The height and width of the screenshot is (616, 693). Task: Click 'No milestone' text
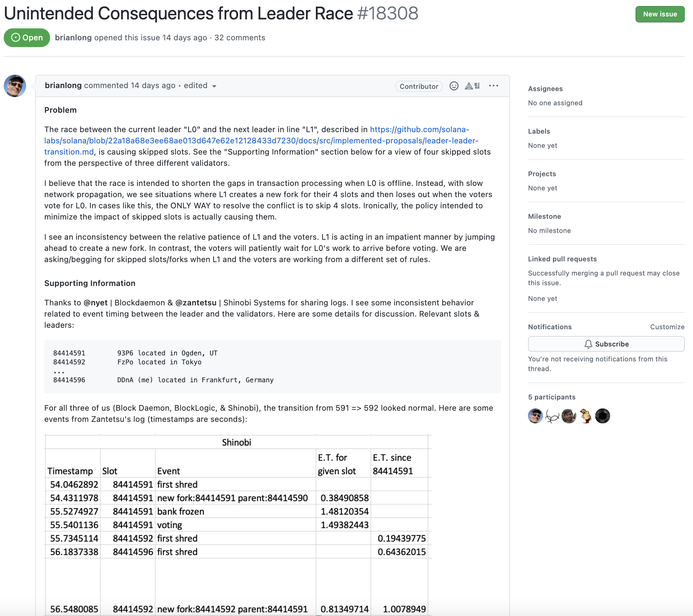549,231
